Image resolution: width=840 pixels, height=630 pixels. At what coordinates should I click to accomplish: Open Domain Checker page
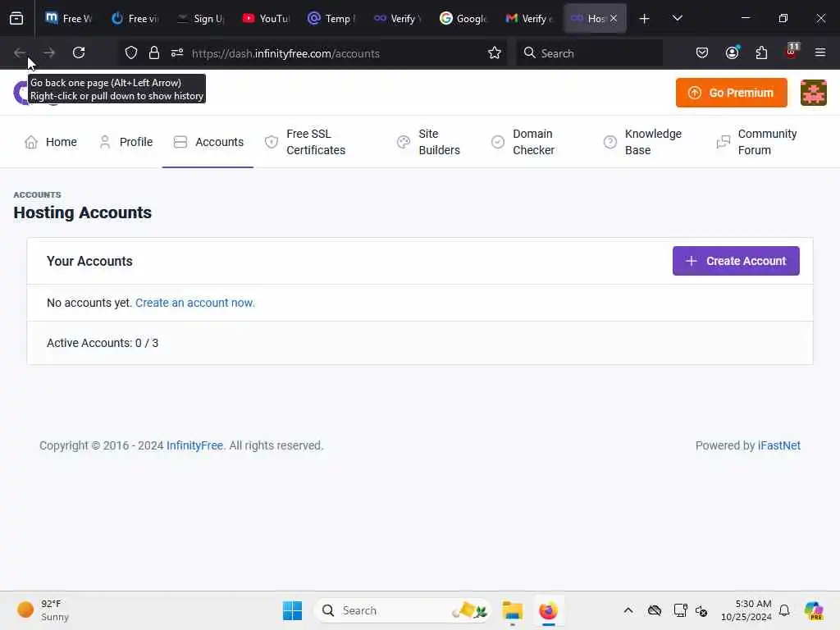pos(523,142)
